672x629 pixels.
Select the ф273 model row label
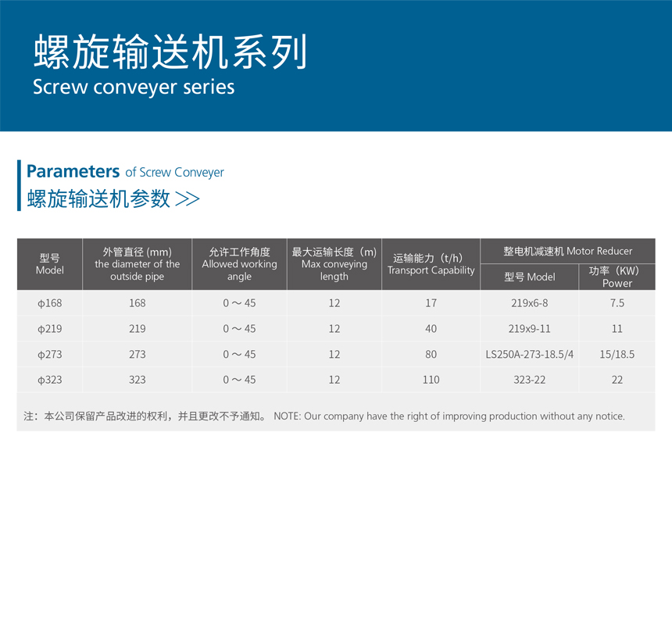click(x=49, y=355)
